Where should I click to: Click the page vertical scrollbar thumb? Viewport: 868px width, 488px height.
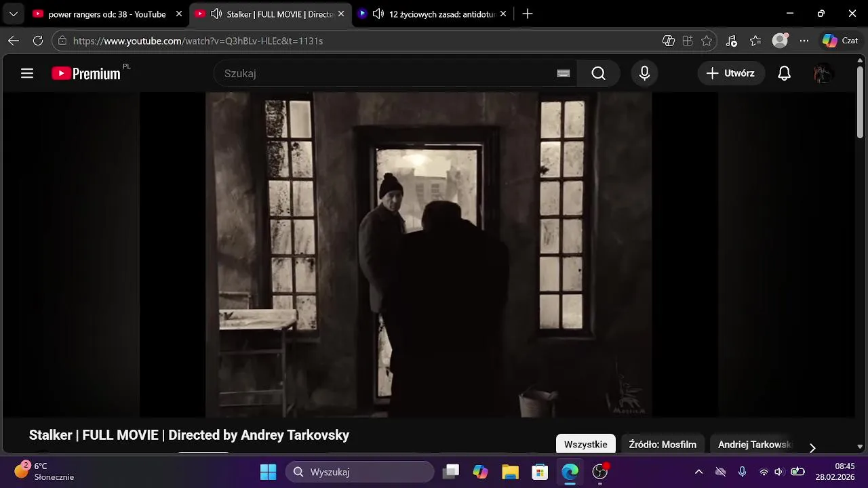pyautogui.click(x=861, y=102)
